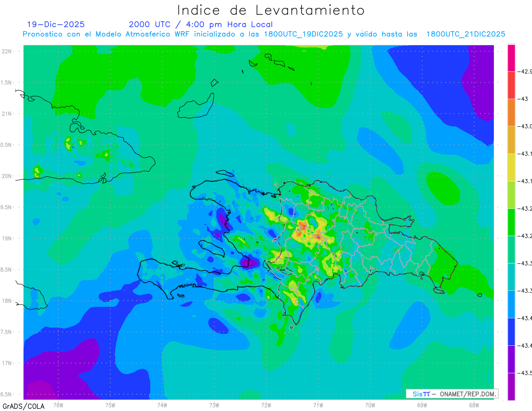Image resolution: width=532 pixels, height=411 pixels.
Task: Click the '71W' longitude axis label
Action: tap(318, 405)
